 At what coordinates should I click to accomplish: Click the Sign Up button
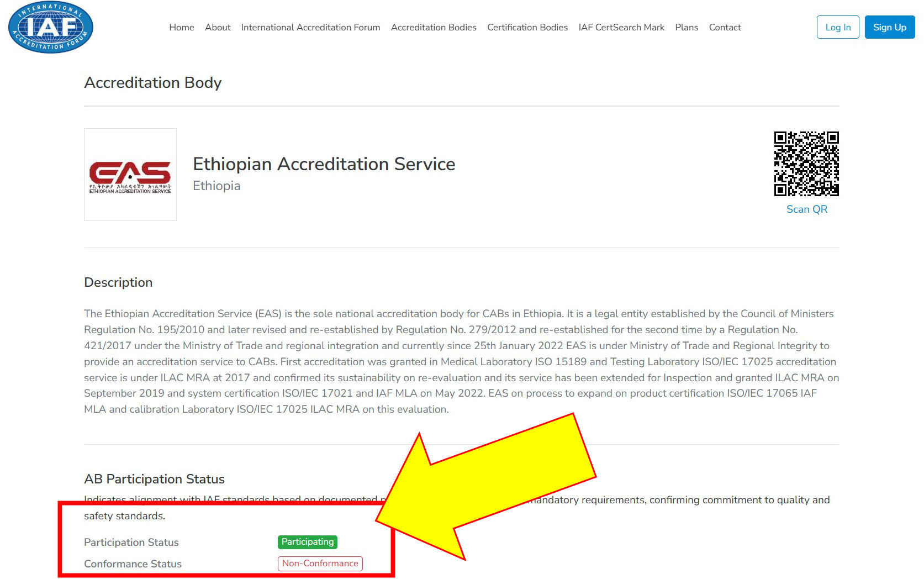[x=889, y=27]
